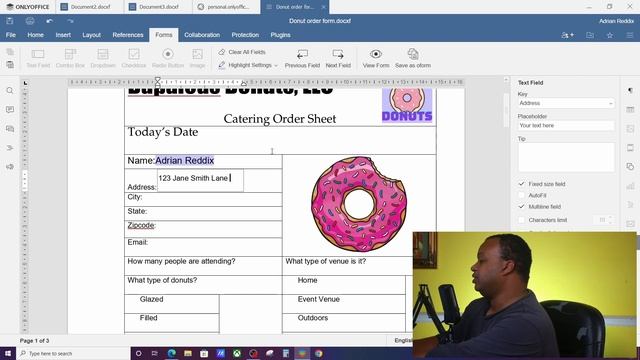Switch to the References tab
Screen dimensions: 640x360
[128, 35]
